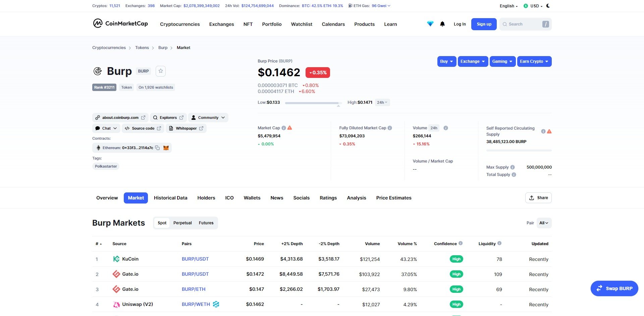This screenshot has height=316, width=644.
Task: Add contract to MetaMask via fox icon
Action: [x=166, y=148]
